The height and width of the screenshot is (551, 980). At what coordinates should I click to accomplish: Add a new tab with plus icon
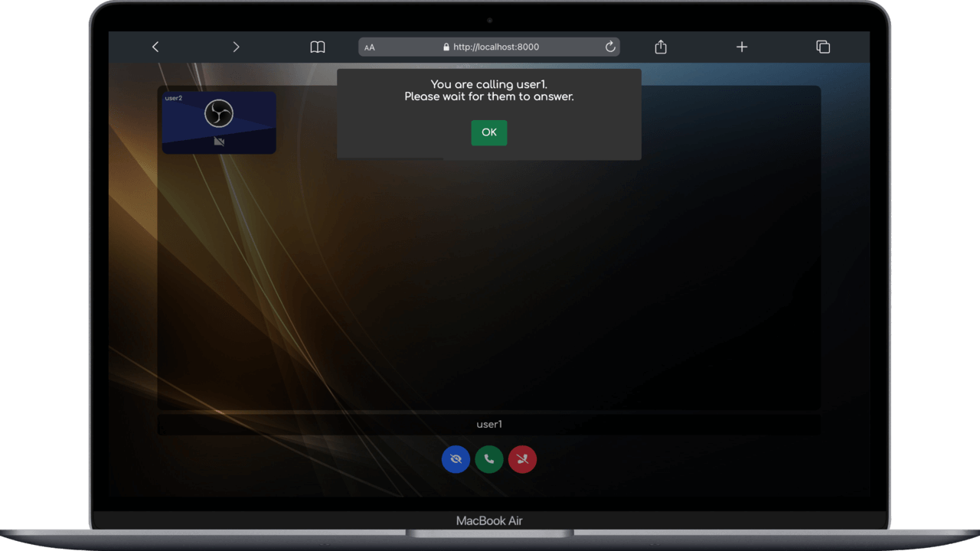point(741,47)
